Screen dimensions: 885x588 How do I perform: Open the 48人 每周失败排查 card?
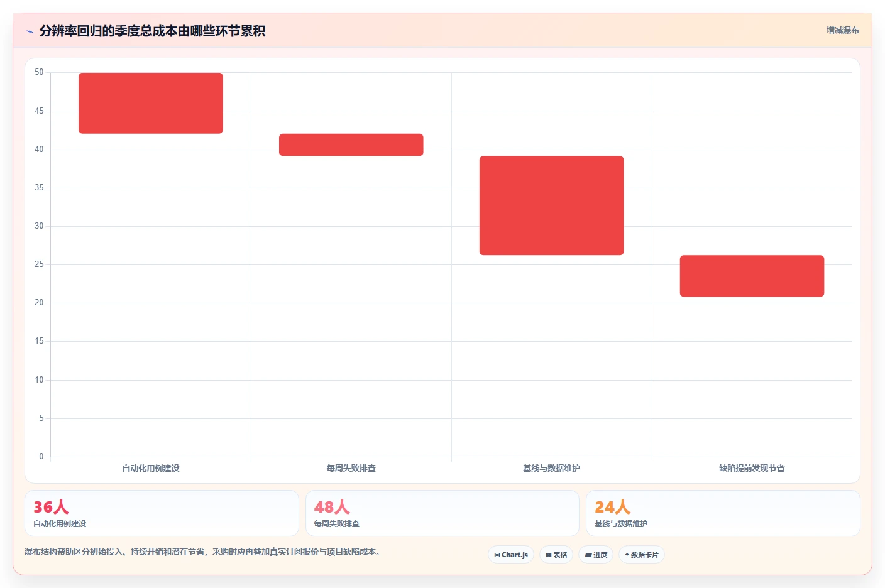tap(442, 513)
